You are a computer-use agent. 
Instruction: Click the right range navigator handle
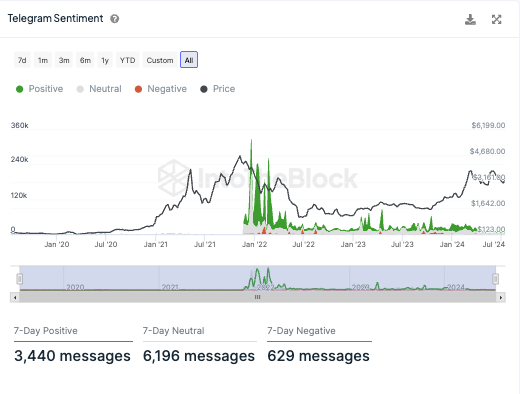(x=496, y=279)
